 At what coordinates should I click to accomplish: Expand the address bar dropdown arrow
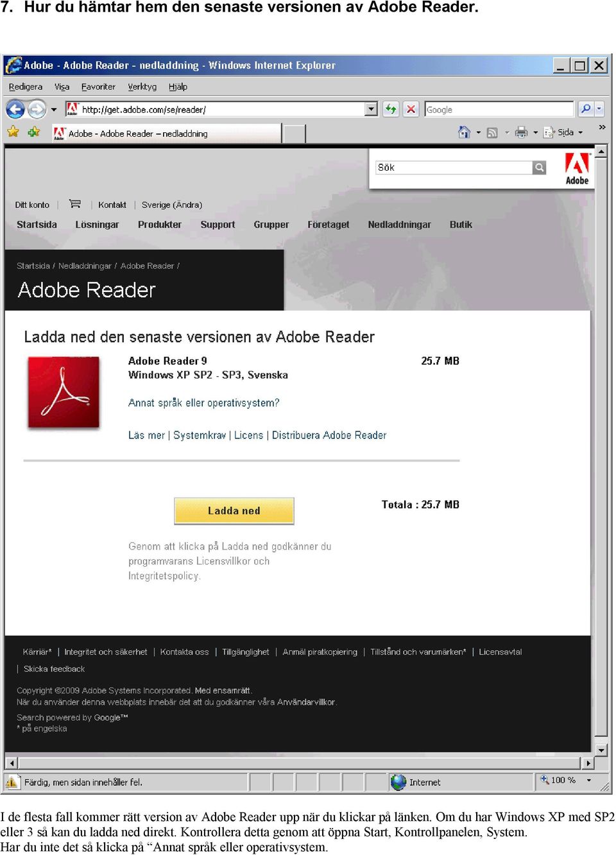372,109
